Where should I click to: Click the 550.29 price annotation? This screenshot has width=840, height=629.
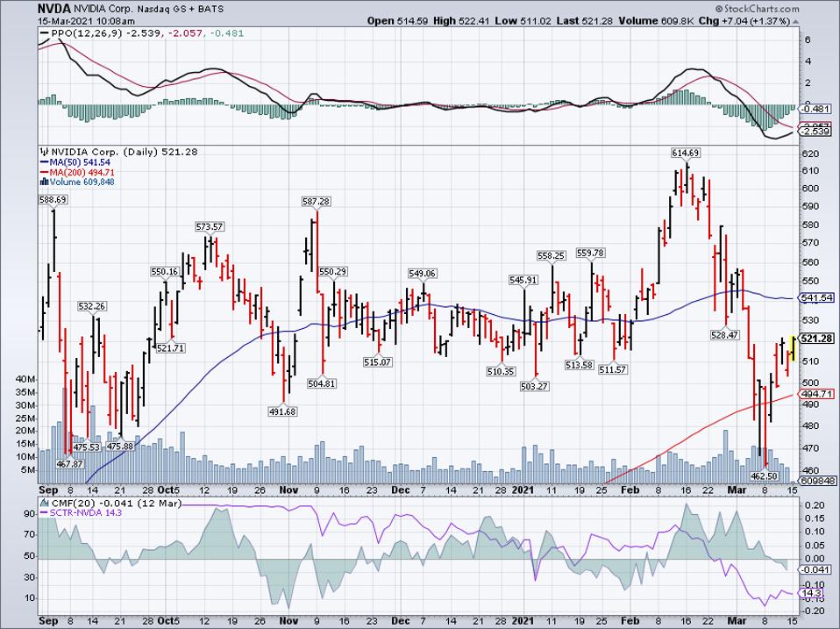click(332, 272)
